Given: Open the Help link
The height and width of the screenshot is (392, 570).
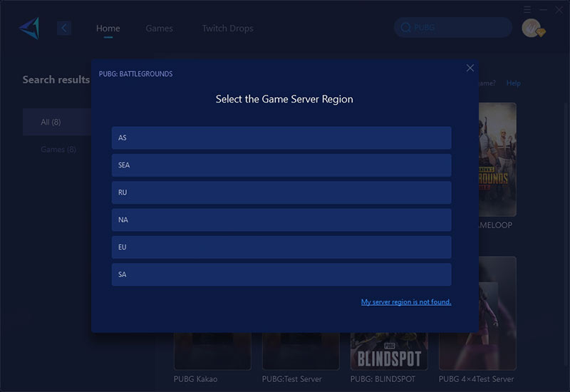Looking at the screenshot, I should pyautogui.click(x=513, y=83).
